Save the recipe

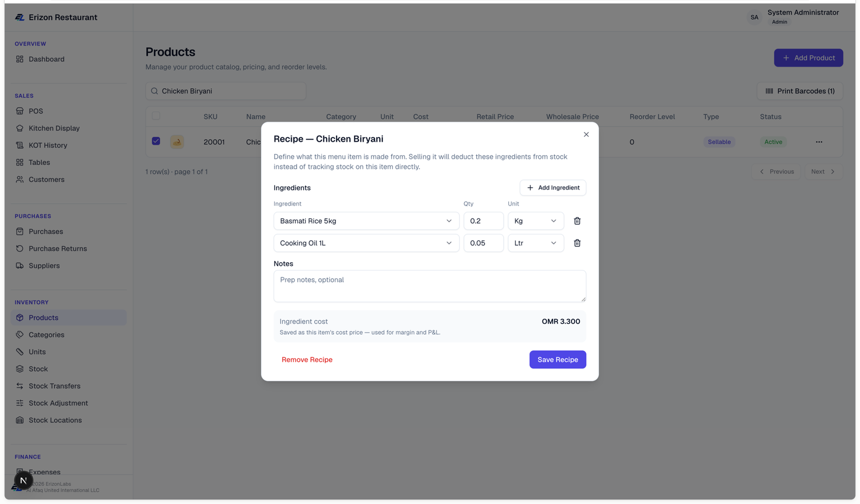(x=558, y=359)
